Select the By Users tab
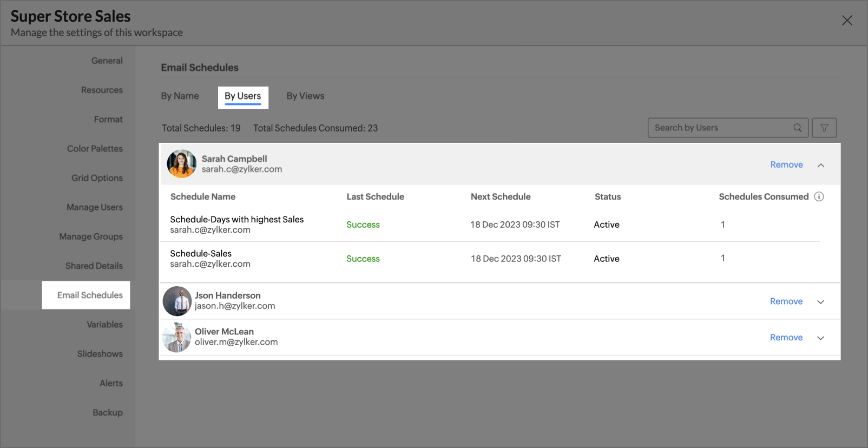 point(243,97)
